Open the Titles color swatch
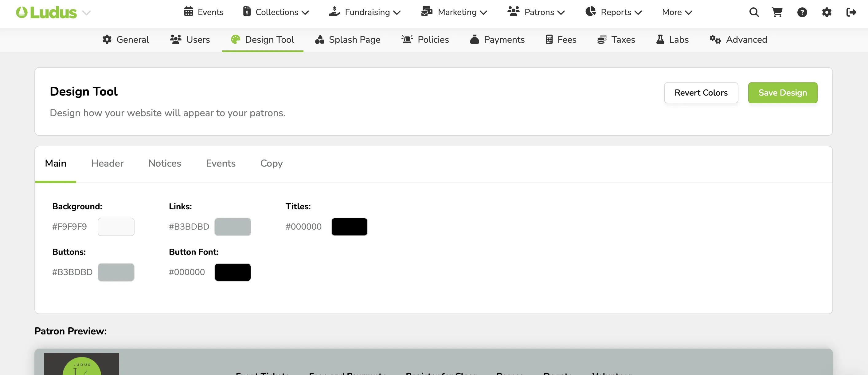The image size is (868, 375). click(x=350, y=227)
